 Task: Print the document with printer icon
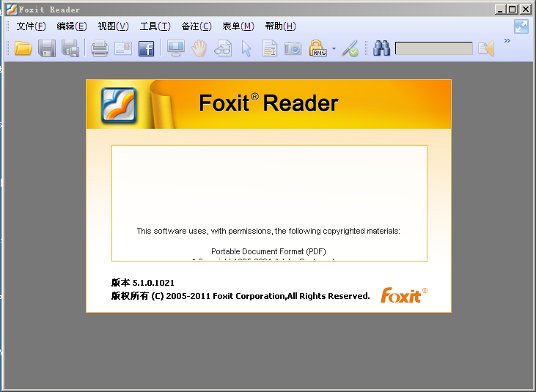click(x=100, y=48)
